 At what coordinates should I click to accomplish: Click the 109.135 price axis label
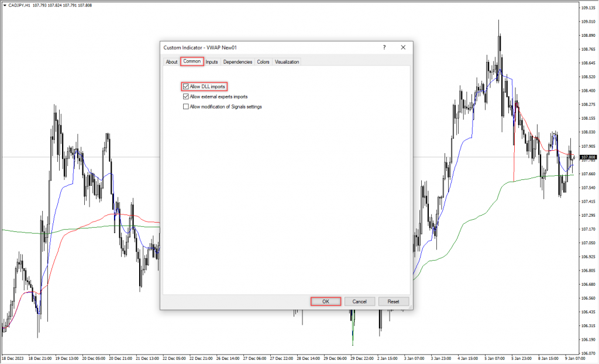(x=588, y=8)
